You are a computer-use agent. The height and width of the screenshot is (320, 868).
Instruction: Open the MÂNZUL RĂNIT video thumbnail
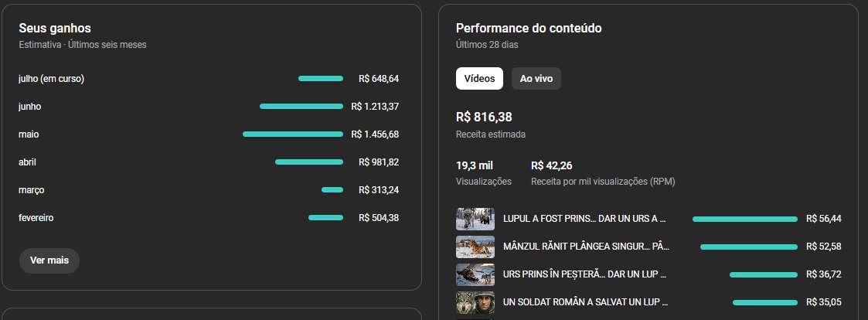[475, 247]
